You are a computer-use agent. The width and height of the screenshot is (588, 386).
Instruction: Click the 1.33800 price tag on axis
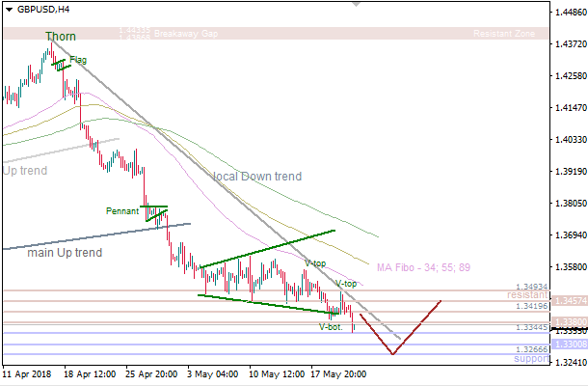(x=561, y=322)
